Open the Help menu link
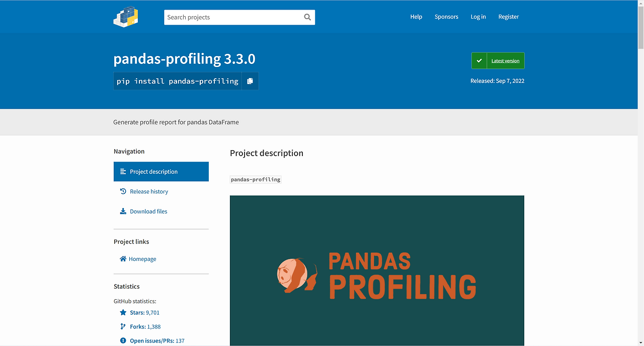 (x=416, y=17)
